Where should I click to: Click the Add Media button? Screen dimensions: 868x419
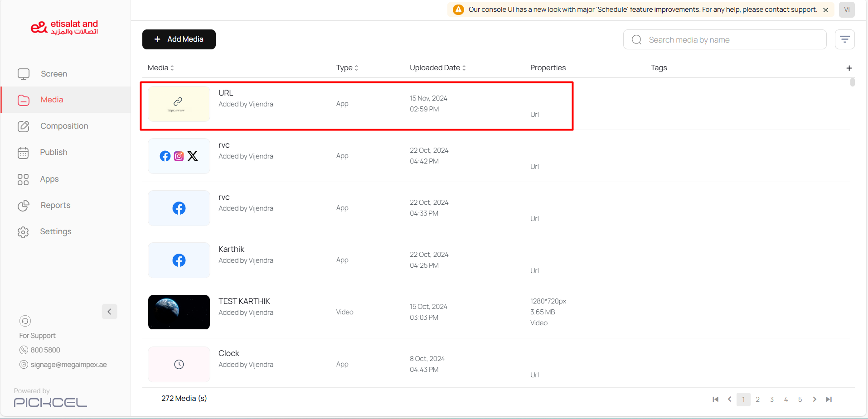pyautogui.click(x=179, y=39)
